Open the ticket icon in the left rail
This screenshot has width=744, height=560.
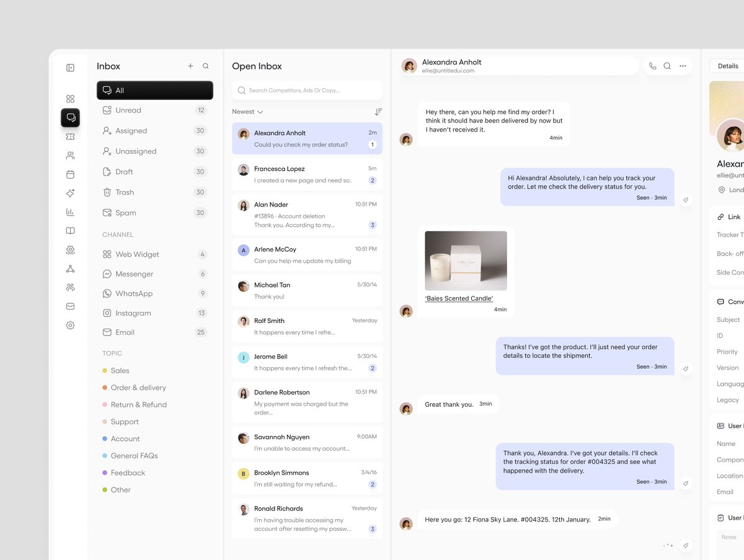tap(70, 136)
